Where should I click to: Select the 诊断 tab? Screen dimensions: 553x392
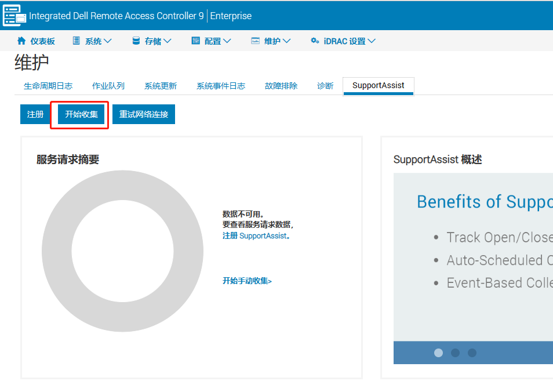[x=325, y=85]
